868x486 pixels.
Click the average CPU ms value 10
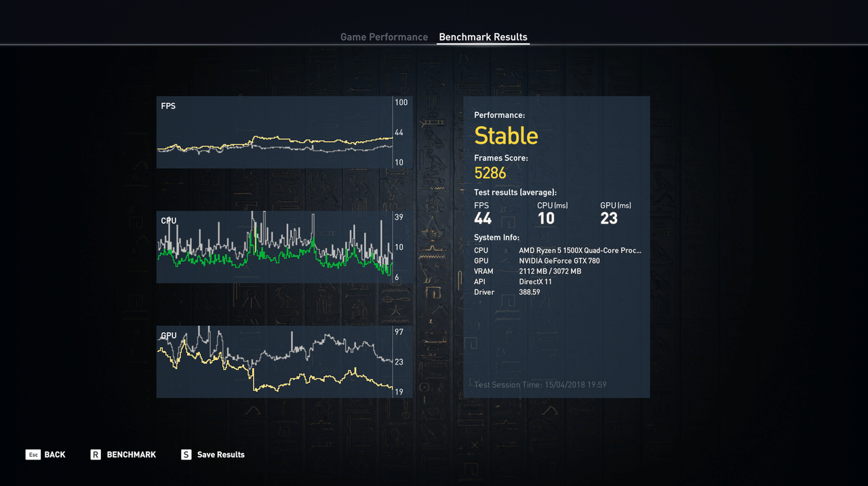tap(546, 218)
